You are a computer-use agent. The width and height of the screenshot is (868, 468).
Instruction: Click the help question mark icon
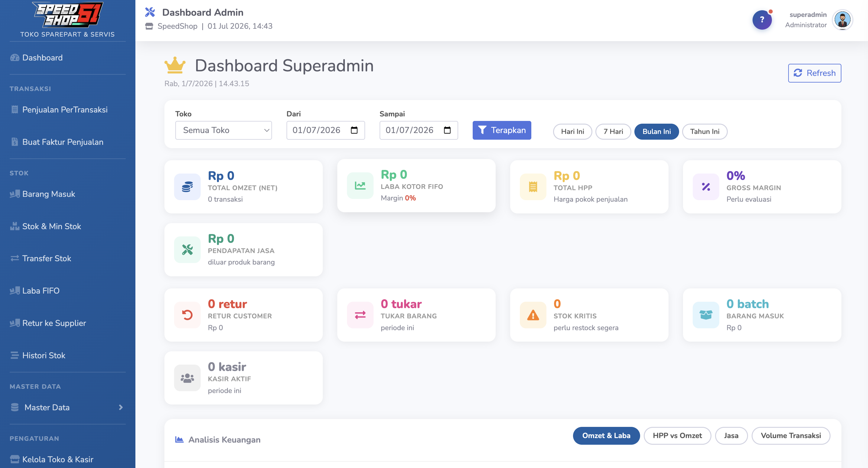pyautogui.click(x=762, y=20)
